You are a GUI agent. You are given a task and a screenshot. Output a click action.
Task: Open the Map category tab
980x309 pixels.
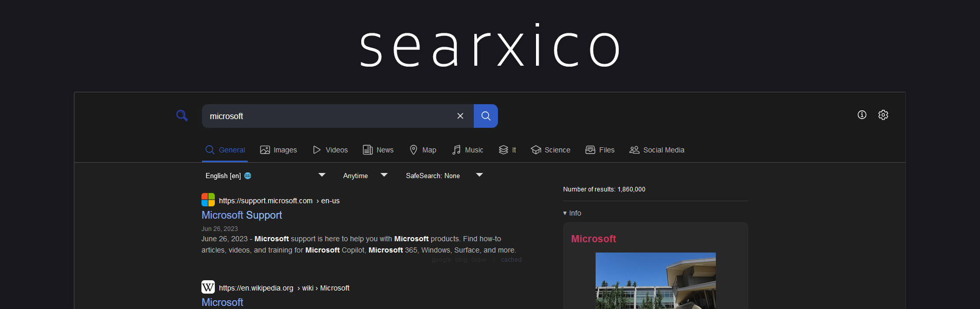(422, 150)
